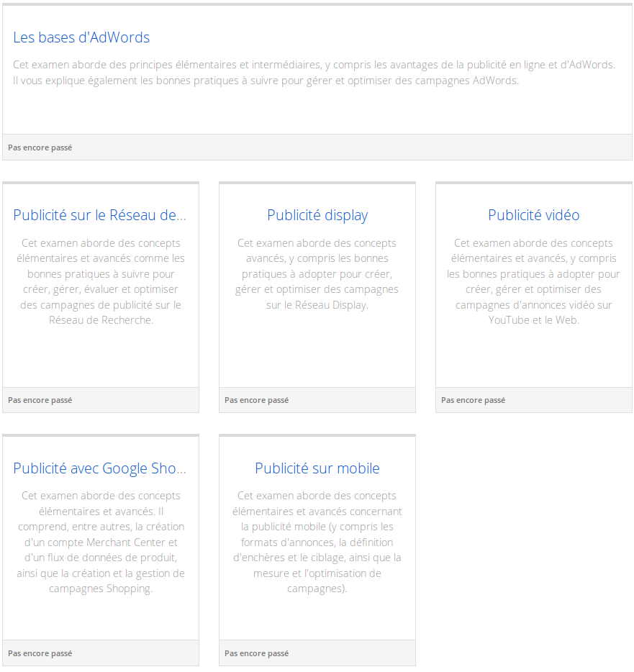Click 'Pas encore passé' under Publicité vidéo

point(474,400)
